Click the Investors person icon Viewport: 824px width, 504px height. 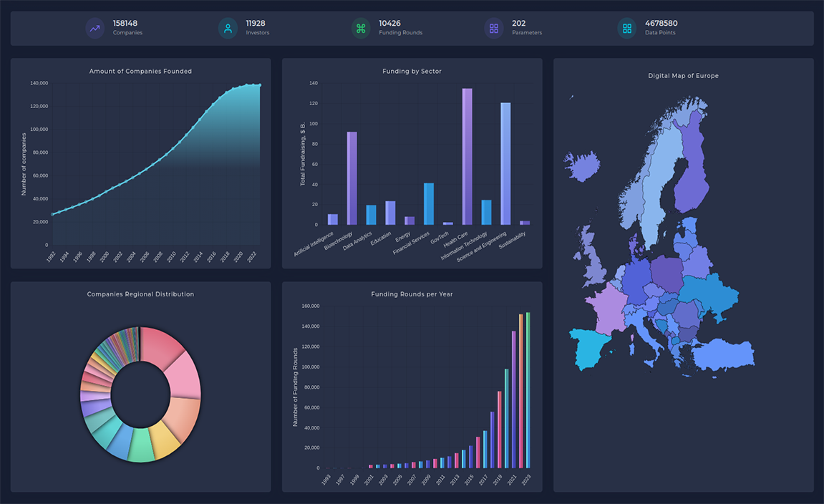pyautogui.click(x=228, y=29)
